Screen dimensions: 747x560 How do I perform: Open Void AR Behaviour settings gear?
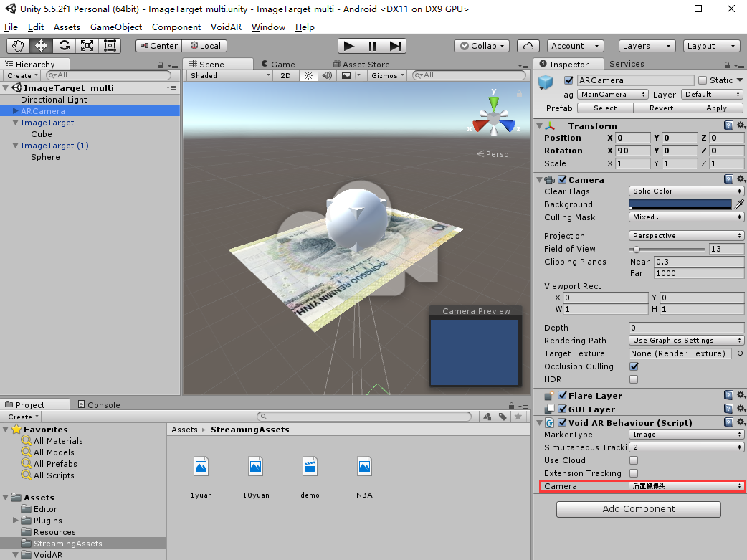(x=741, y=422)
